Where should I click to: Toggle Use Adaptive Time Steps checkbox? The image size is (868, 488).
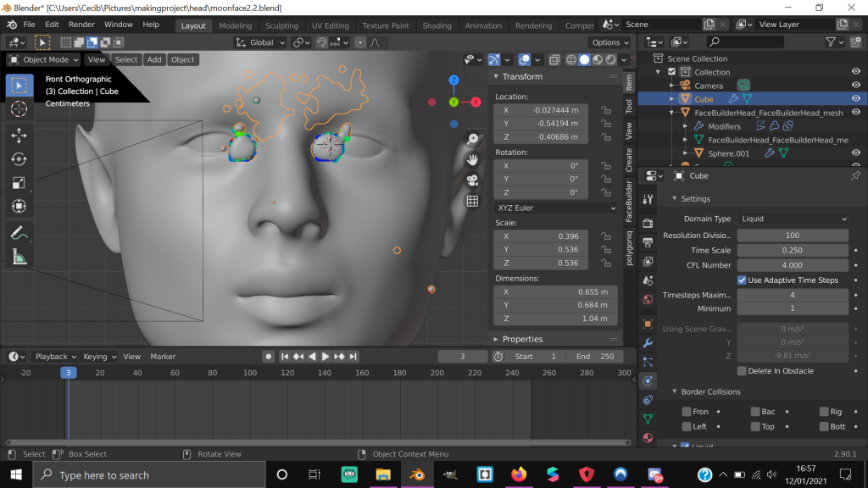pyautogui.click(x=742, y=280)
